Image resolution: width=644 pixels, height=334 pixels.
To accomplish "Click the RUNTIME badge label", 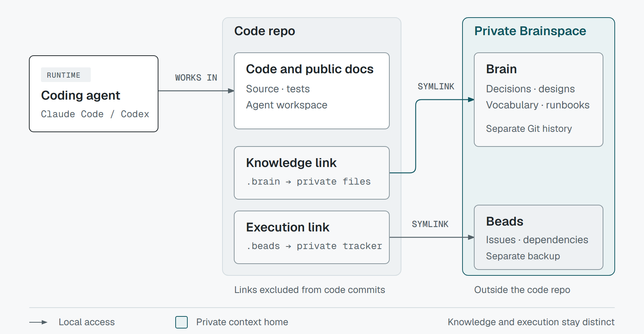I will [65, 75].
